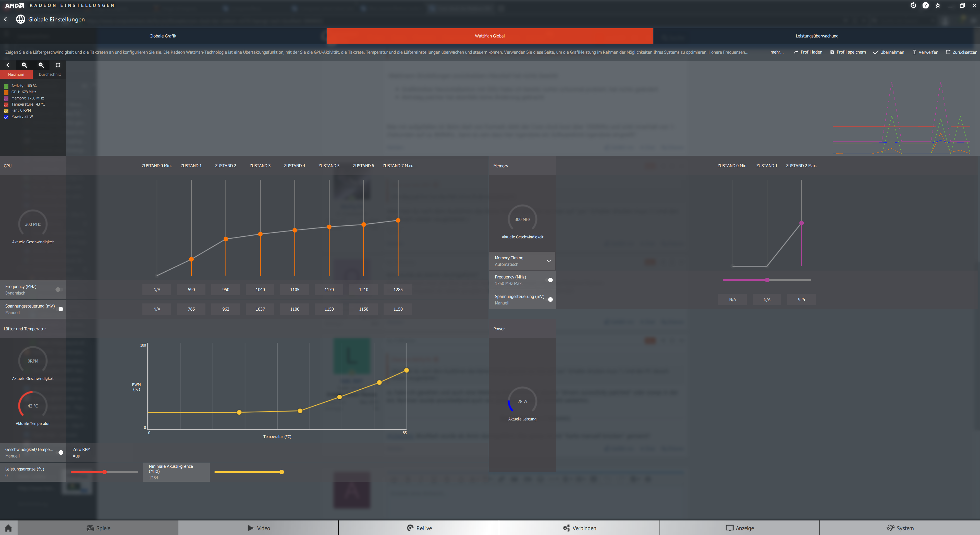Select the Durchschnitt tab
Screen dimensions: 980x535
coord(50,74)
